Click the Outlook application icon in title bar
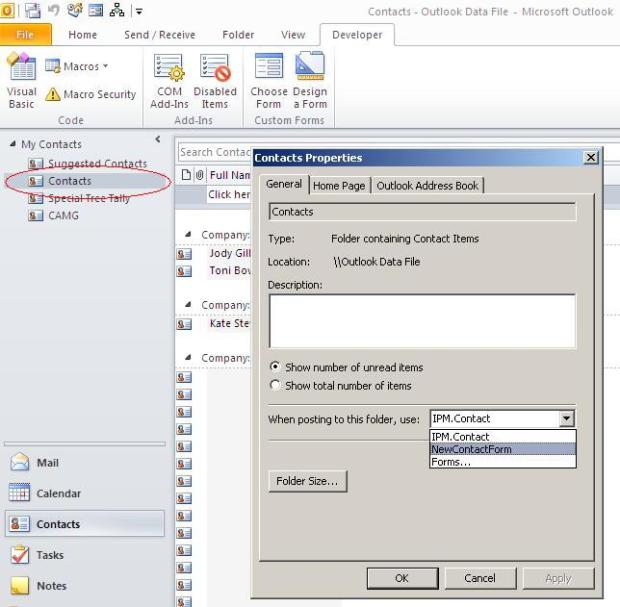This screenshot has height=607, width=620. click(x=7, y=11)
